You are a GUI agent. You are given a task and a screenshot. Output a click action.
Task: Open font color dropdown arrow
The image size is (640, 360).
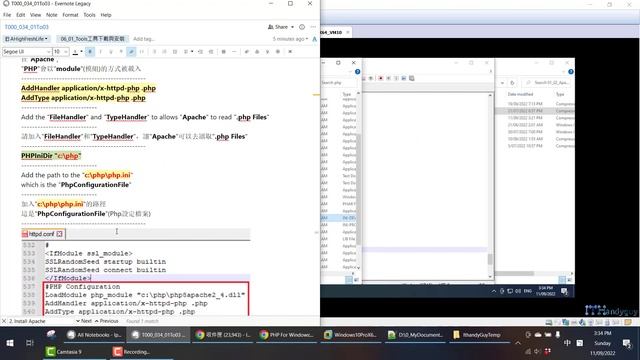tap(81, 52)
